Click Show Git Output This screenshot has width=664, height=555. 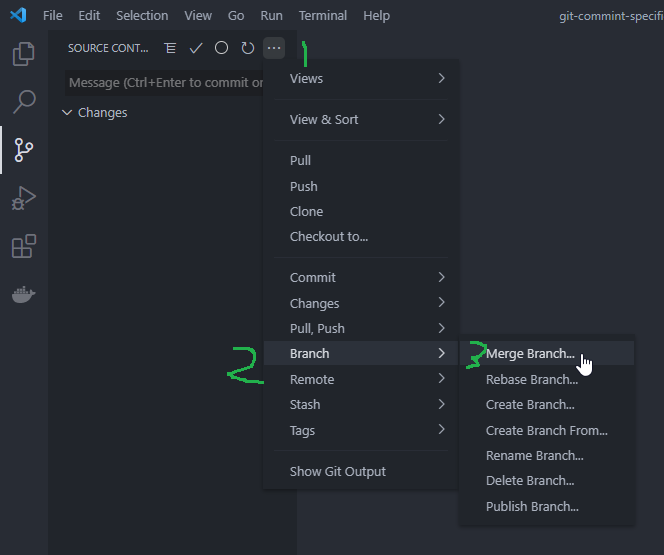[x=337, y=472]
